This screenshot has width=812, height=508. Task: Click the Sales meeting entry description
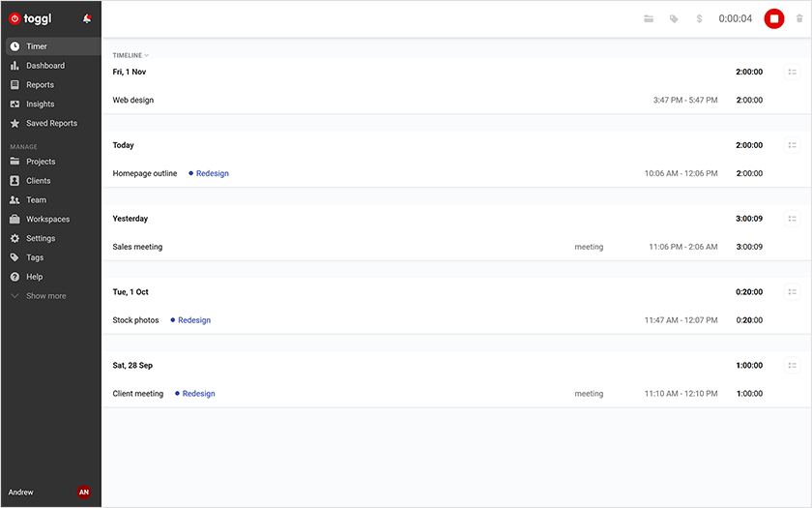137,247
